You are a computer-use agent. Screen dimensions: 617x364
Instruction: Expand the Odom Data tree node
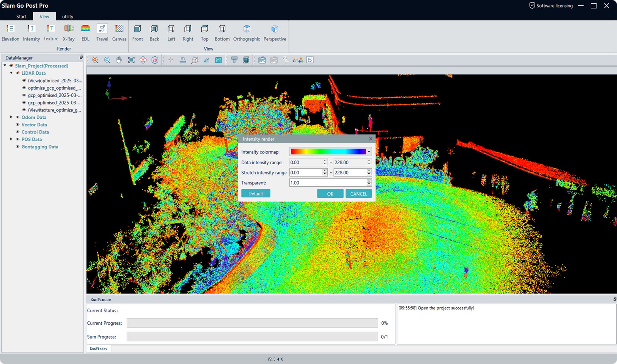(11, 117)
